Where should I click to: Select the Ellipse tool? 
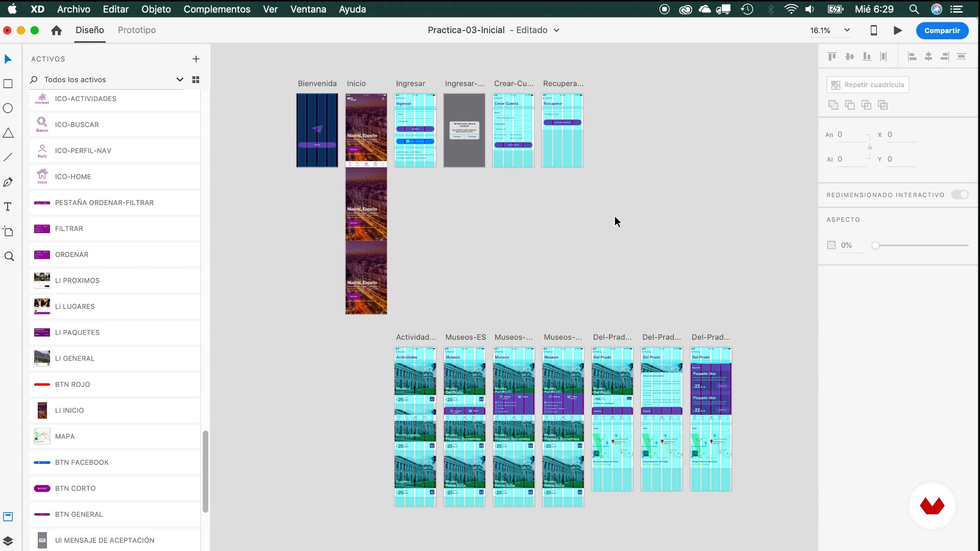[x=8, y=108]
